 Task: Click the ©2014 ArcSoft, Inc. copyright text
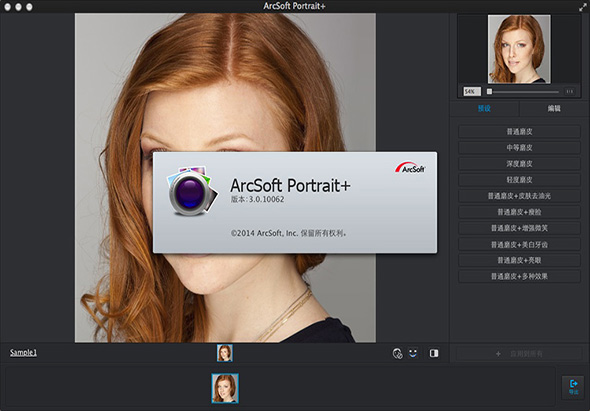(289, 233)
